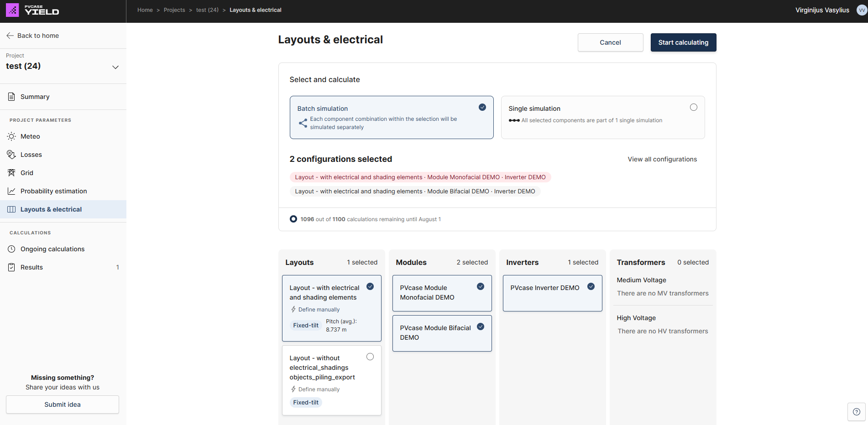The width and height of the screenshot is (868, 425).
Task: Click test (24) breadcrumb link
Action: pos(207,10)
